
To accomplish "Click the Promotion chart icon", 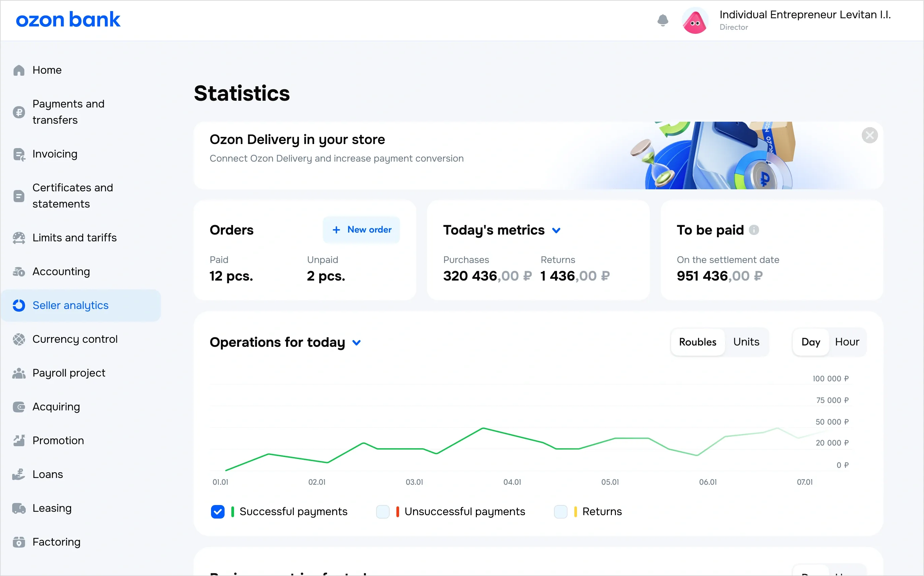I will (19, 441).
